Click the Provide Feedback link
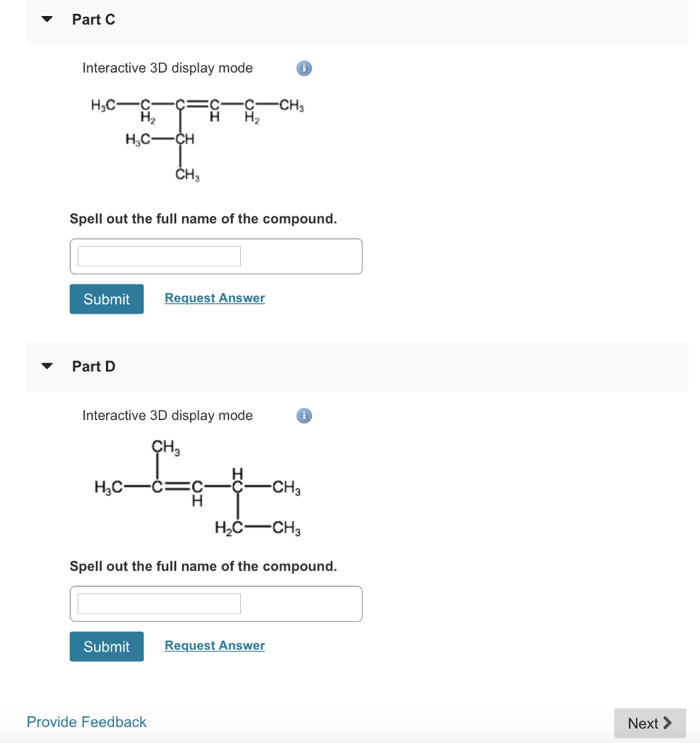The width and height of the screenshot is (700, 743). pyautogui.click(x=86, y=722)
